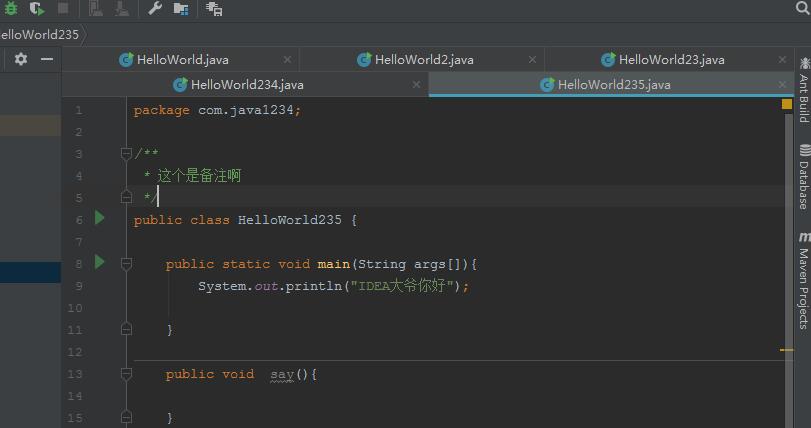Click run arrow beside class HelloWorld235

(x=99, y=218)
